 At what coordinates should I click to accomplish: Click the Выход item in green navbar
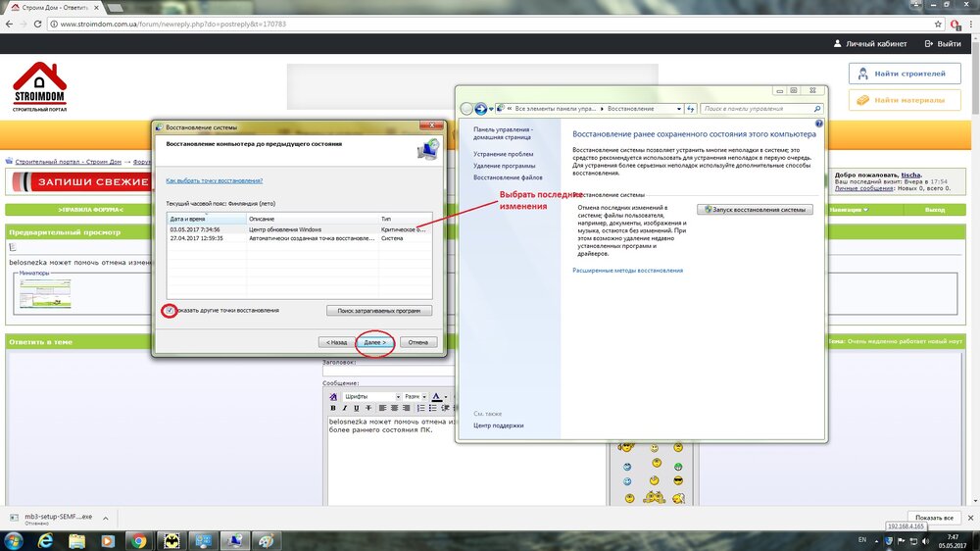(935, 210)
